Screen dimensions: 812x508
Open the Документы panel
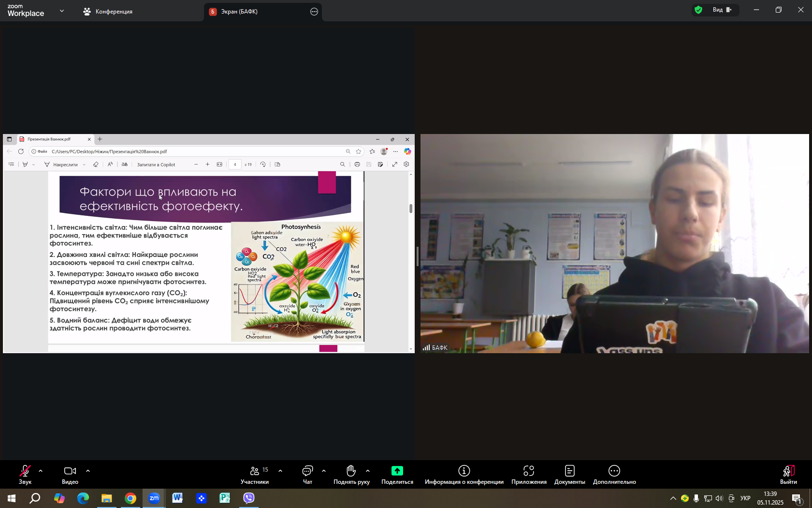point(569,475)
